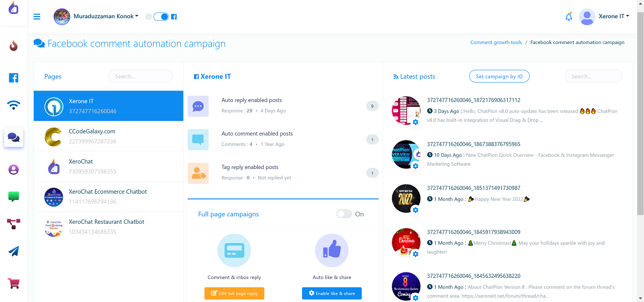
Task: Open gear settings on post ending 1845632495638220
Action: point(415,298)
